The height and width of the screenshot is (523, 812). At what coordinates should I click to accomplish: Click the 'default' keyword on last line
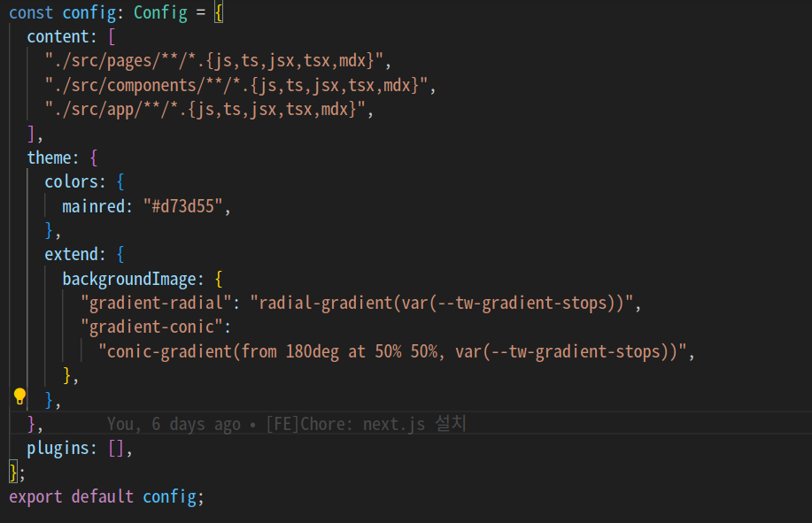tap(103, 497)
